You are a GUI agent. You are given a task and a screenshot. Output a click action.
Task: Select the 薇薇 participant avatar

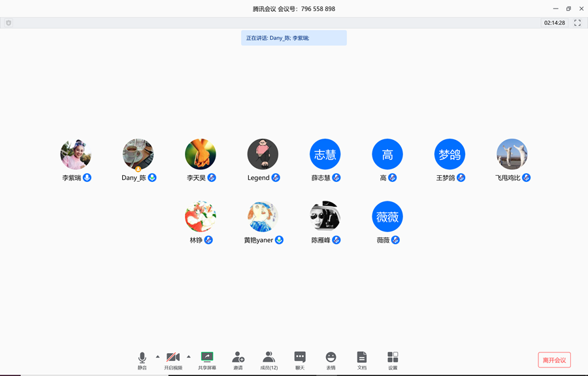(x=387, y=216)
